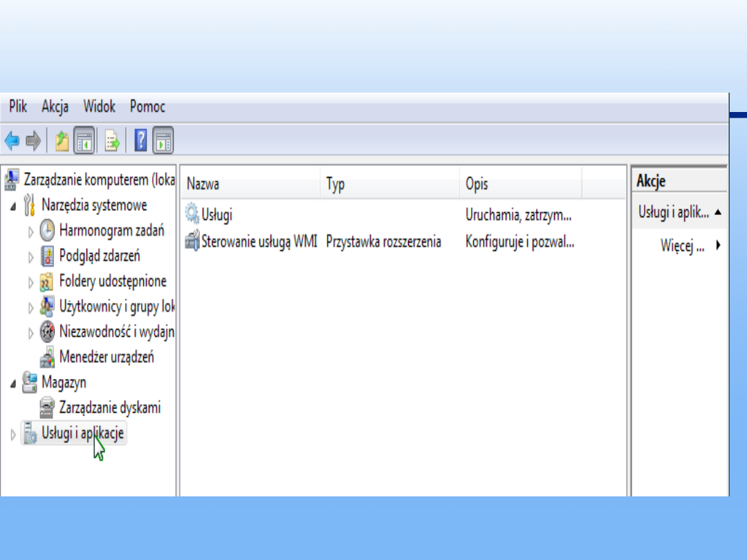Select Zarządzanie dyskami in the tree
Screen dimensions: 747x560
(109, 408)
